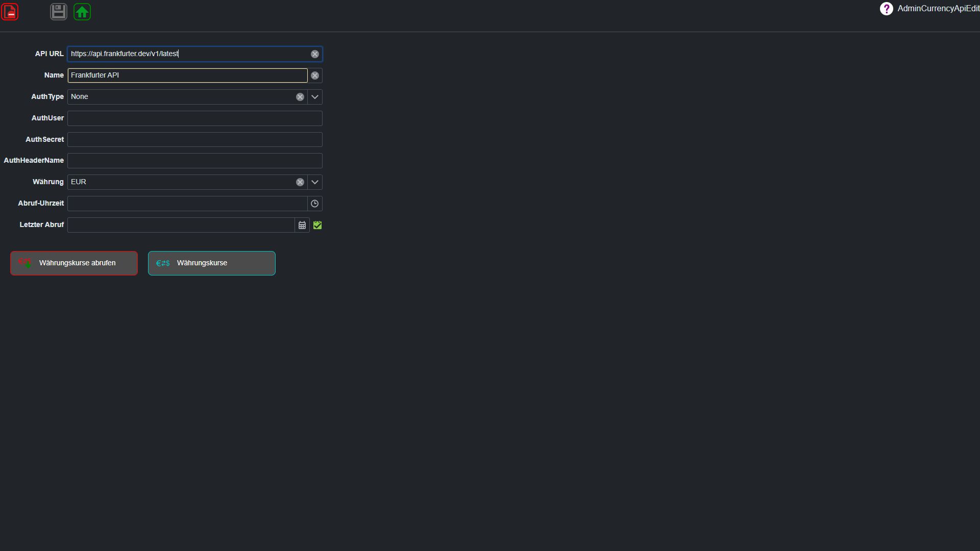
Task: Click into the AuthHeaderName field
Action: (x=195, y=161)
